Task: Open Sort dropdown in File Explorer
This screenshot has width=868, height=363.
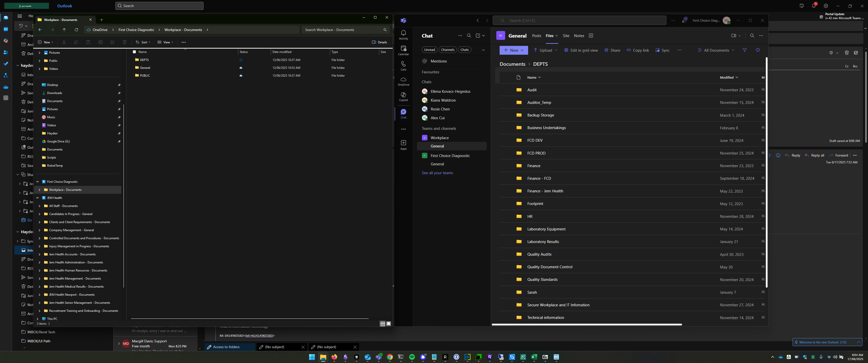Action: [143, 42]
